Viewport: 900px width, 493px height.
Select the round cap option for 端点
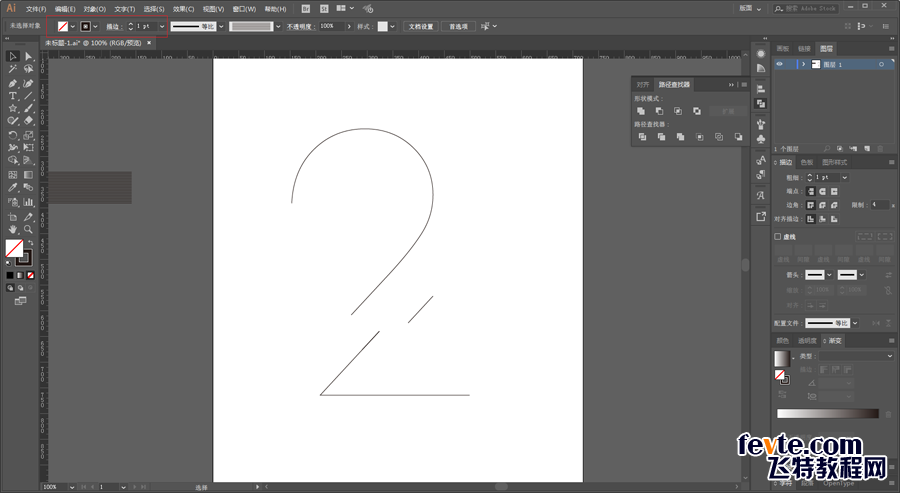pos(823,191)
